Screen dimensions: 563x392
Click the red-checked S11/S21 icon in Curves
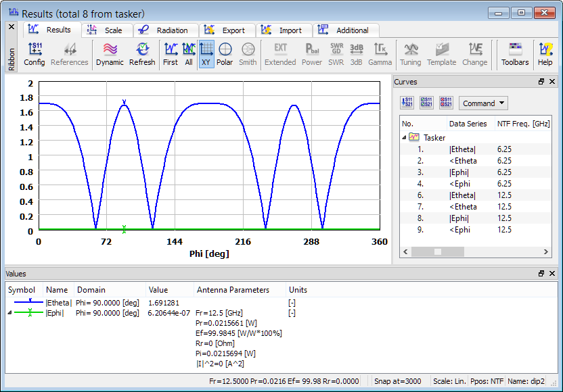pyautogui.click(x=445, y=103)
